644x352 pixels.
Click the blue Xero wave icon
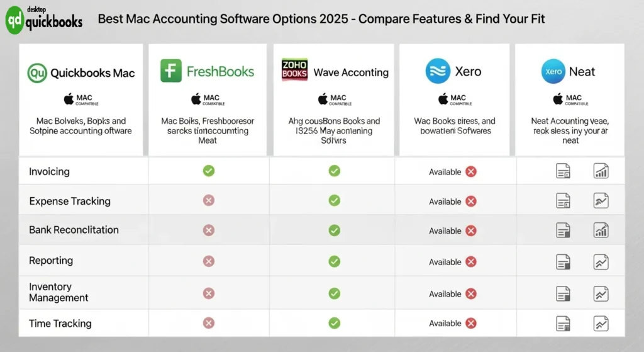pos(438,71)
